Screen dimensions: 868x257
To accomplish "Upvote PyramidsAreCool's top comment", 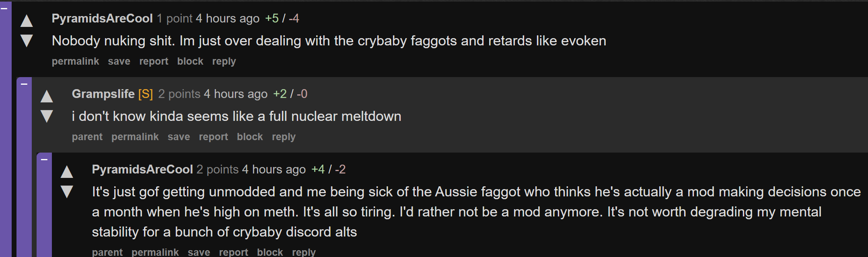I will point(27,20).
